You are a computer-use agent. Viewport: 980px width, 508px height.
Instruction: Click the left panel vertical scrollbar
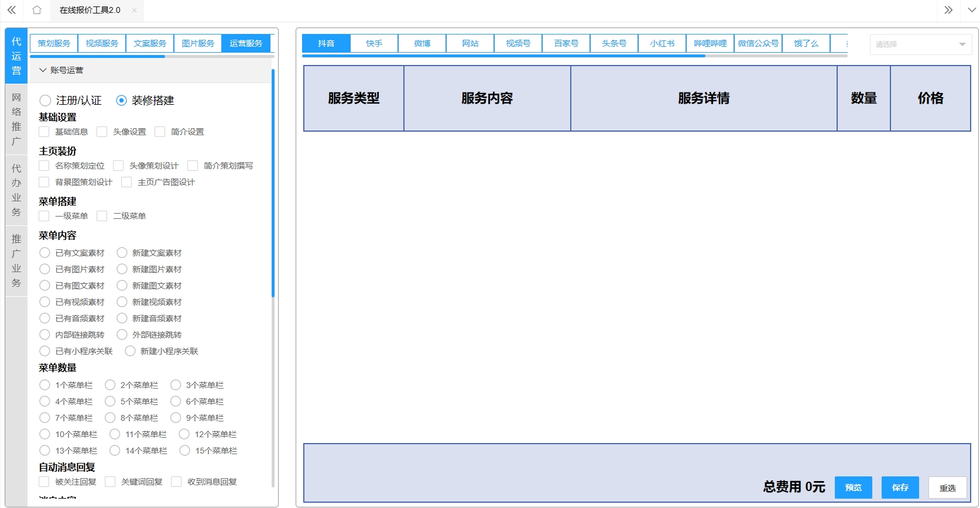click(273, 183)
